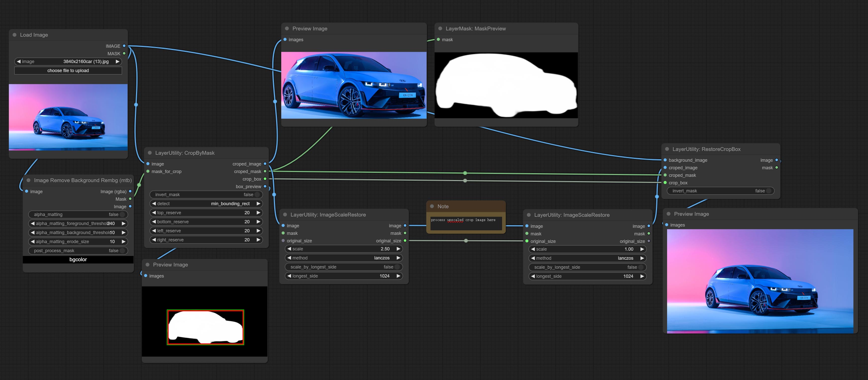Click the mask input socket on LayerMask MaskPreview
Viewport: 868px width, 380px height.
[438, 40]
